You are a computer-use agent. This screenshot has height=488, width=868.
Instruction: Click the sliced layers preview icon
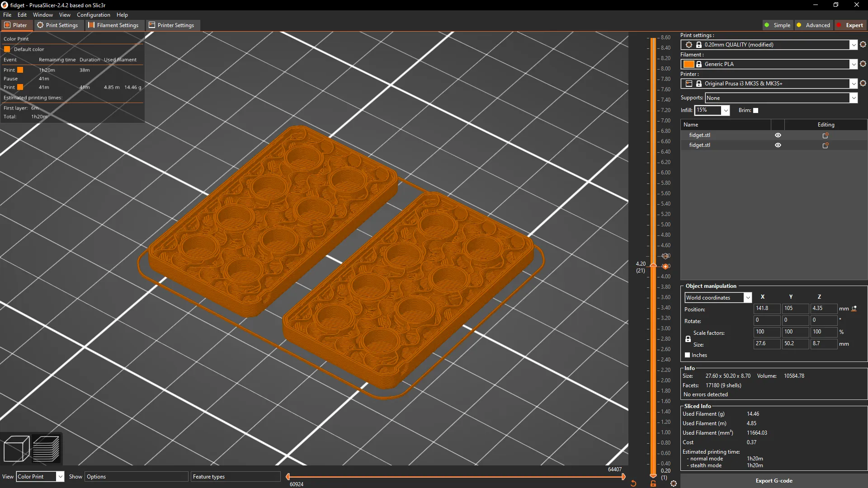(x=46, y=448)
